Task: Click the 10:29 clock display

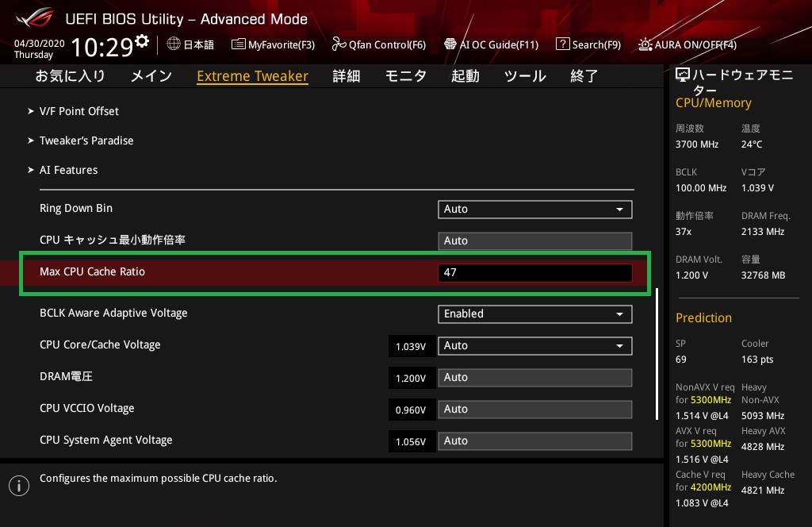Action: [102, 47]
